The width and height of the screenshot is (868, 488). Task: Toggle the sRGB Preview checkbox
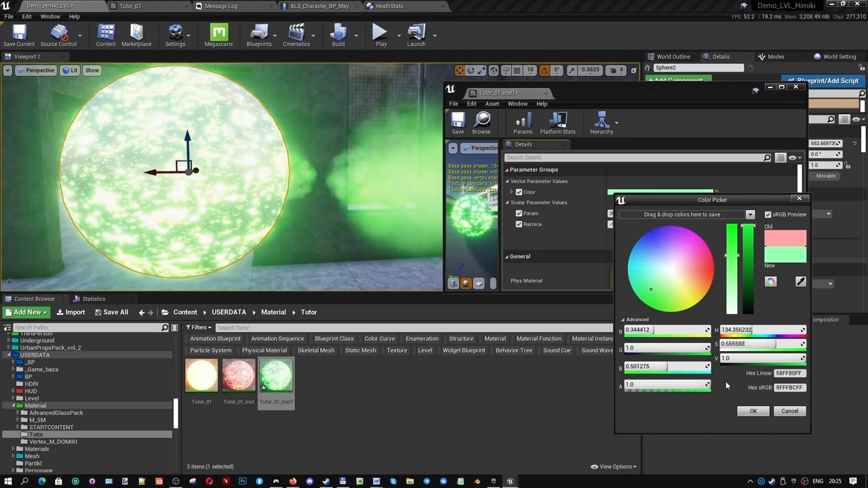(768, 215)
